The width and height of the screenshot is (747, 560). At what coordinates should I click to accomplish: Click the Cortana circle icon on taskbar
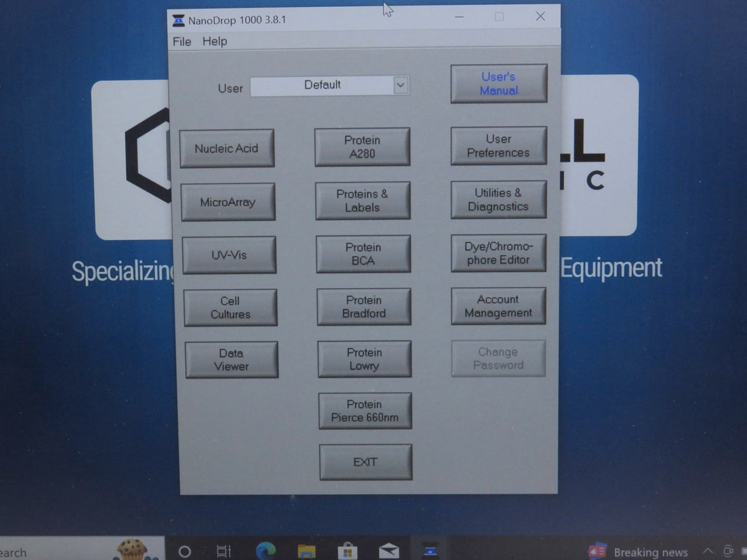point(184,551)
